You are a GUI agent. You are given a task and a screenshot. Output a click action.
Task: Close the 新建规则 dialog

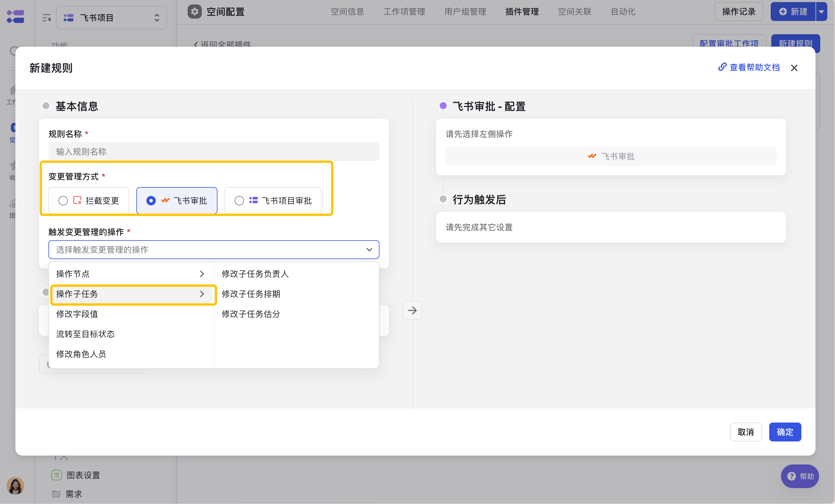[x=794, y=68]
